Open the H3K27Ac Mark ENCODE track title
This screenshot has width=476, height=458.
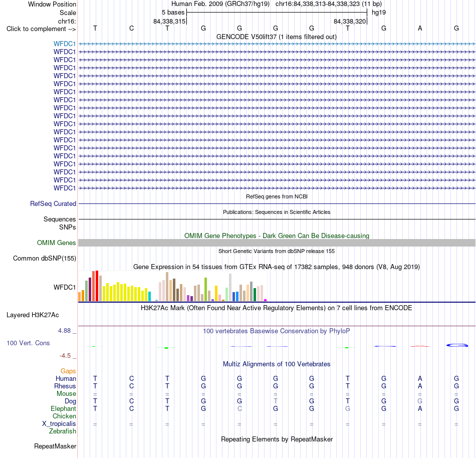coord(276,308)
